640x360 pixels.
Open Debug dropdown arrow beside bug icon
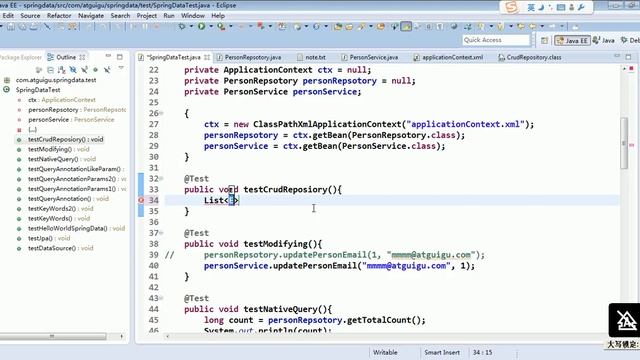191,27
